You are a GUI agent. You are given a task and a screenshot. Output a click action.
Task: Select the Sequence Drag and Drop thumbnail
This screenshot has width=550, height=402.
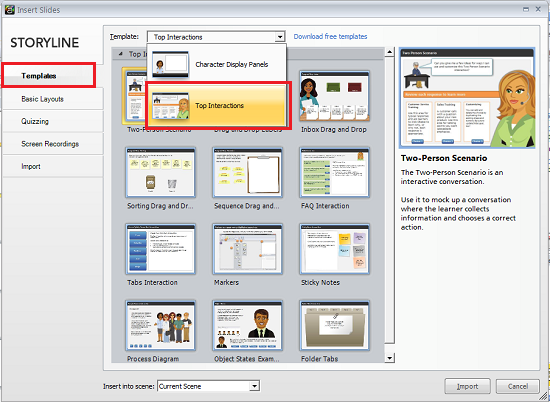click(x=247, y=172)
